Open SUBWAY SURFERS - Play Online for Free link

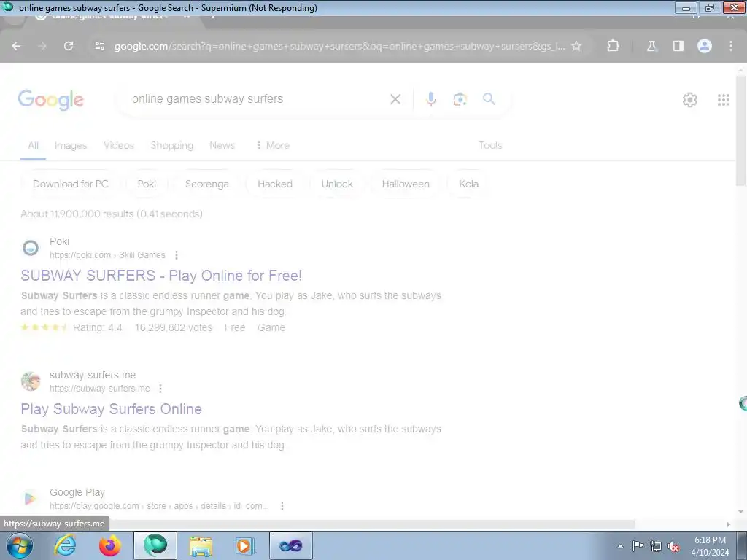pyautogui.click(x=161, y=276)
